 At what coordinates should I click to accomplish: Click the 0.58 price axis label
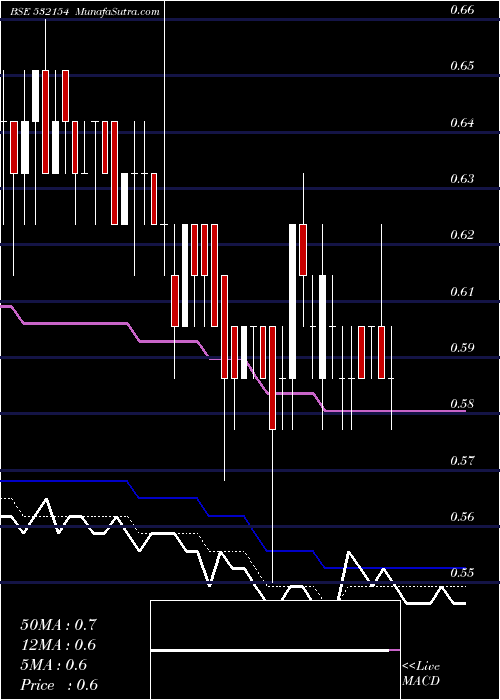[462, 404]
